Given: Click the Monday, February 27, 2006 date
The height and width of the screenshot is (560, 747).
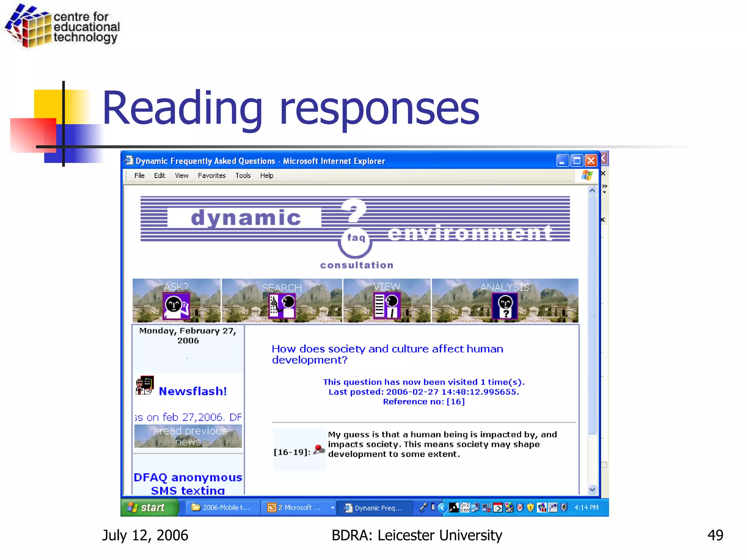Looking at the screenshot, I should [x=188, y=335].
